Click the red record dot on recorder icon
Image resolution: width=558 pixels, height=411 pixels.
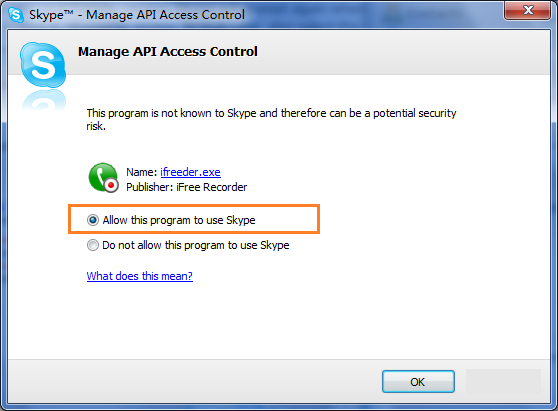(x=111, y=185)
